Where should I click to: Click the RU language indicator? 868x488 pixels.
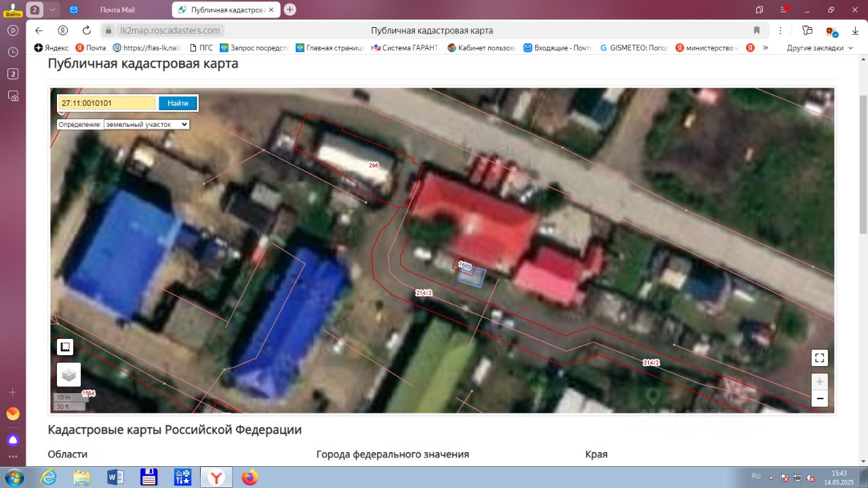click(x=756, y=476)
